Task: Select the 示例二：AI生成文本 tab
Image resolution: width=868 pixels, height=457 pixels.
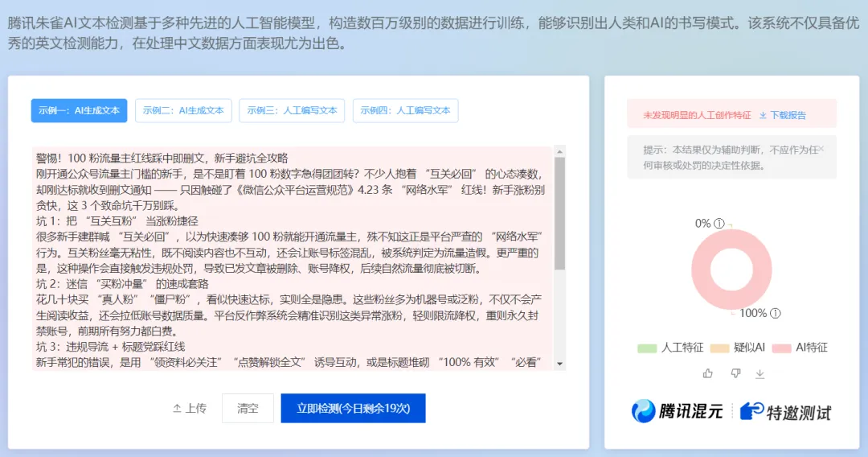Action: (x=183, y=111)
